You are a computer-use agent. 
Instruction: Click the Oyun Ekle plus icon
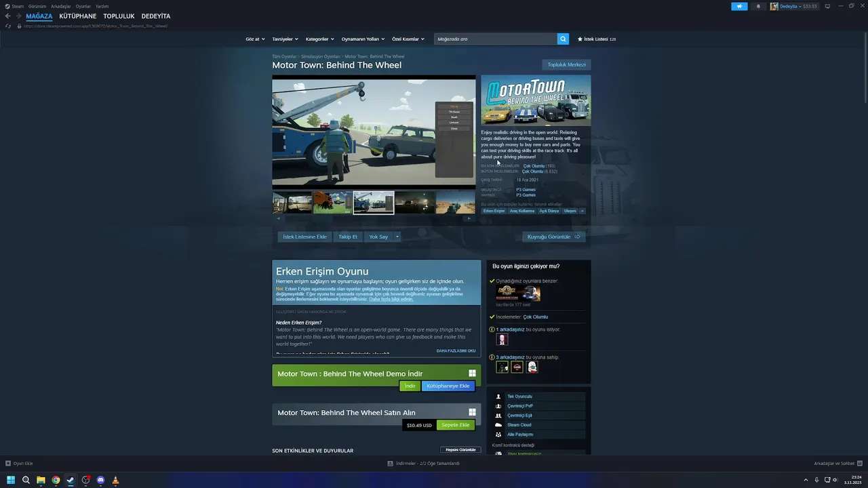[8, 464]
